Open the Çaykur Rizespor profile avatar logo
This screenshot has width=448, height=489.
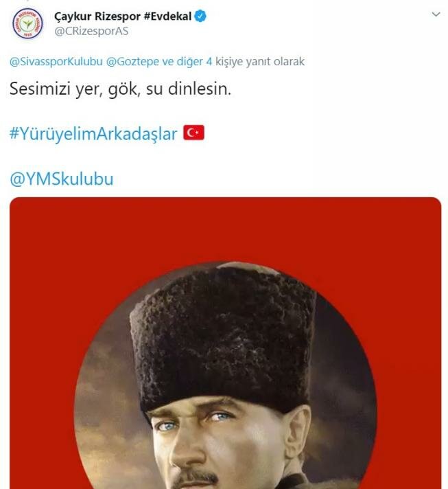coord(27,24)
